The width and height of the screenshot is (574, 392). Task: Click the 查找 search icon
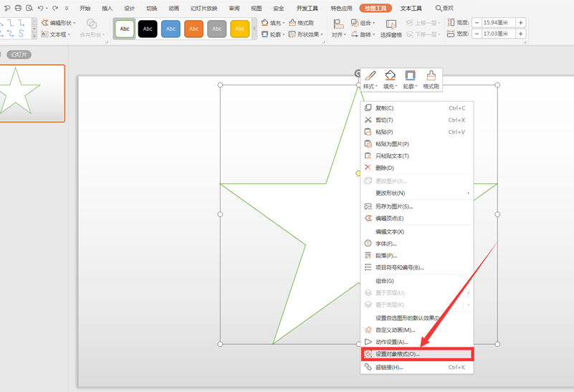pyautogui.click(x=438, y=8)
